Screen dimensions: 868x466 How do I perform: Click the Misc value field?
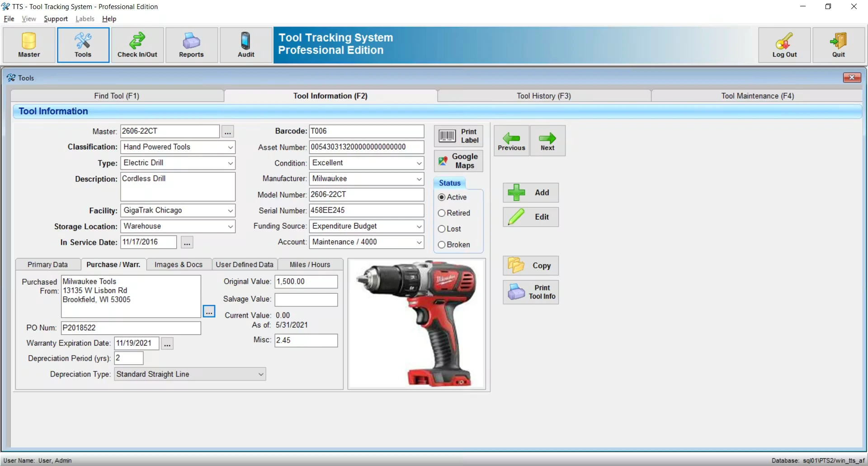coord(306,340)
